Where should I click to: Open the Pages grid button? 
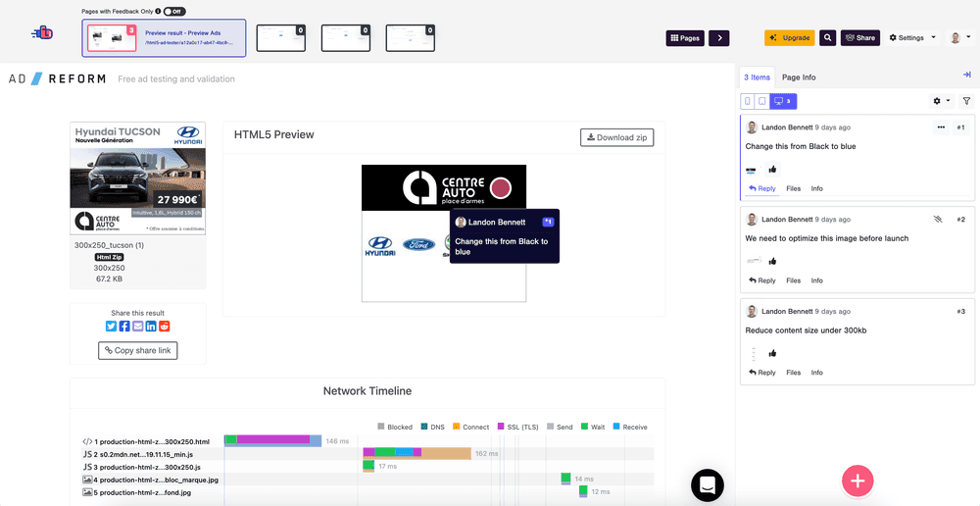click(x=685, y=38)
